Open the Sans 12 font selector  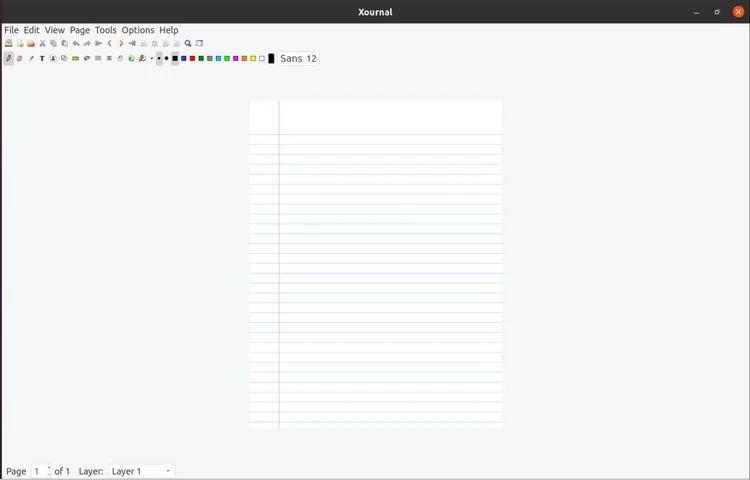[x=298, y=59]
